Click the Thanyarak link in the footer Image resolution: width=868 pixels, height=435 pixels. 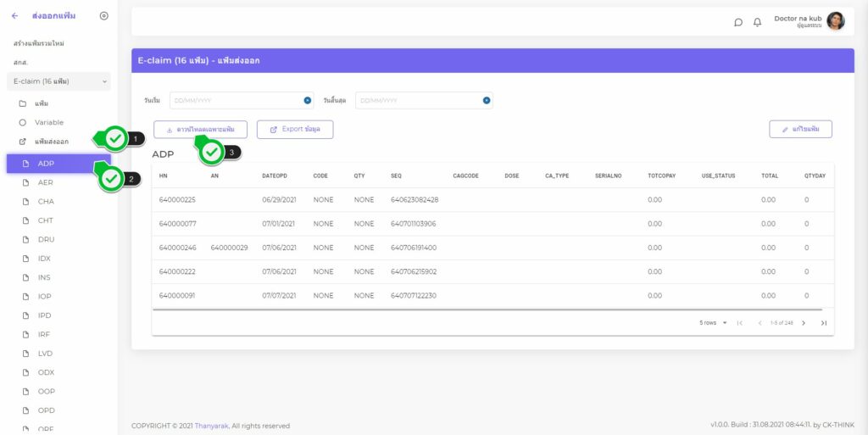[x=211, y=426]
